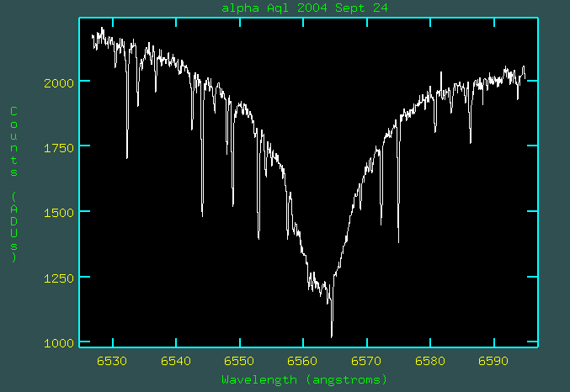Click the plot title 'alpha Aql 2004 Sept 24'
The width and height of the screenshot is (570, 392).
click(x=305, y=8)
